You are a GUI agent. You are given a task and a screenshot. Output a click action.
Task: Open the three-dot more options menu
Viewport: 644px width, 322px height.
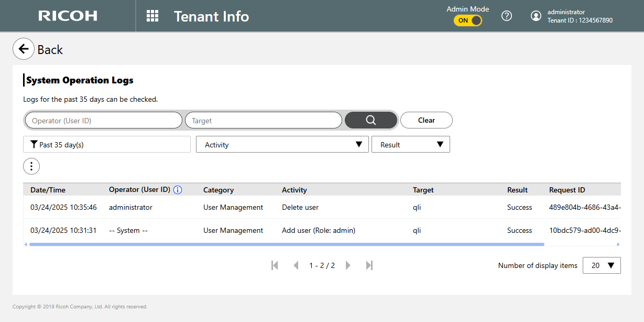pos(31,166)
